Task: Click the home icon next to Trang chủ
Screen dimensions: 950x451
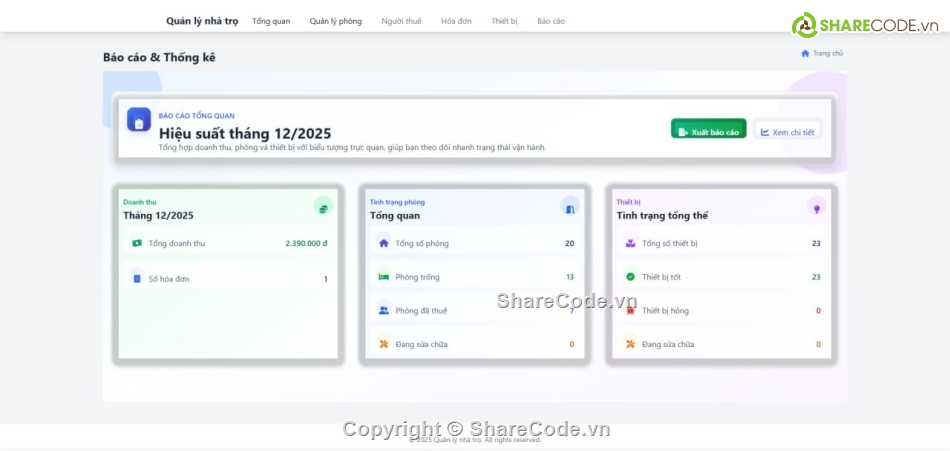Action: (x=805, y=53)
